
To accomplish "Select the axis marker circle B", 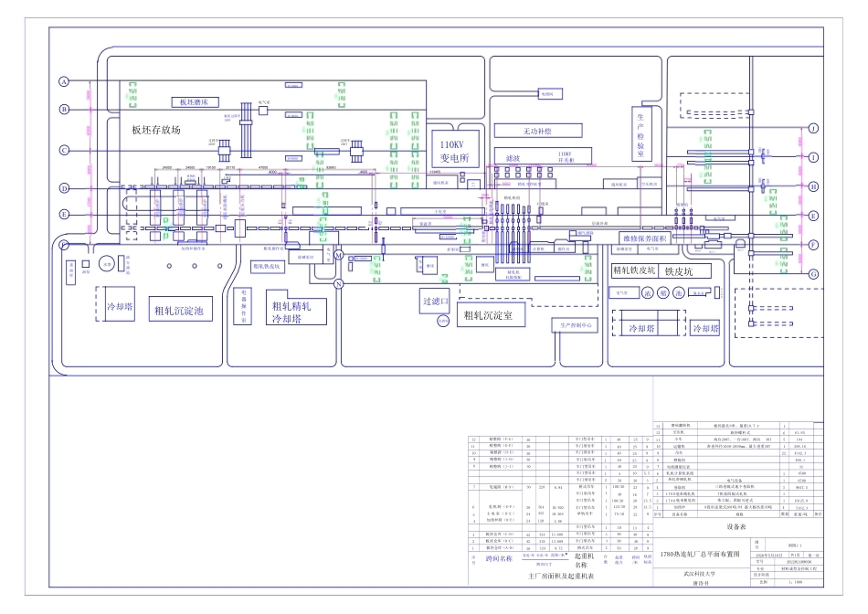I will [64, 109].
